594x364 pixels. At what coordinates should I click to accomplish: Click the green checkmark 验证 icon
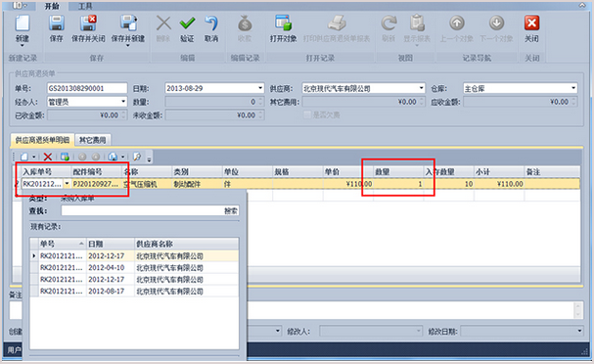187,23
